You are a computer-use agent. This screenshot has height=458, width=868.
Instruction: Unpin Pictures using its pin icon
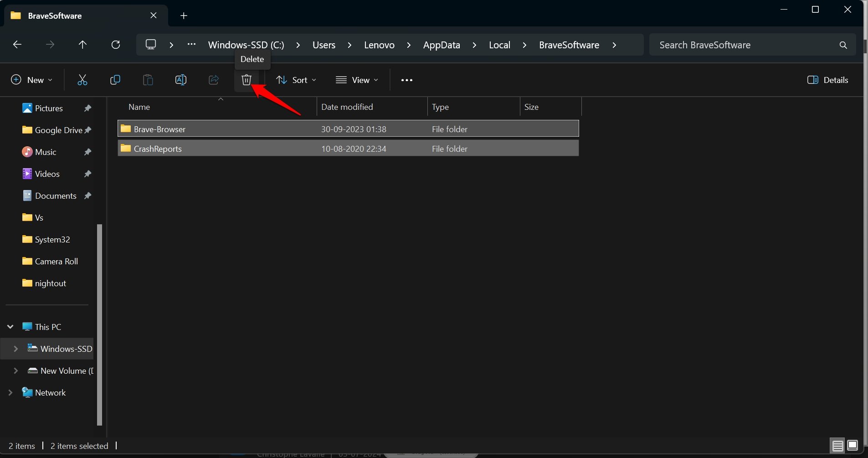[88, 108]
